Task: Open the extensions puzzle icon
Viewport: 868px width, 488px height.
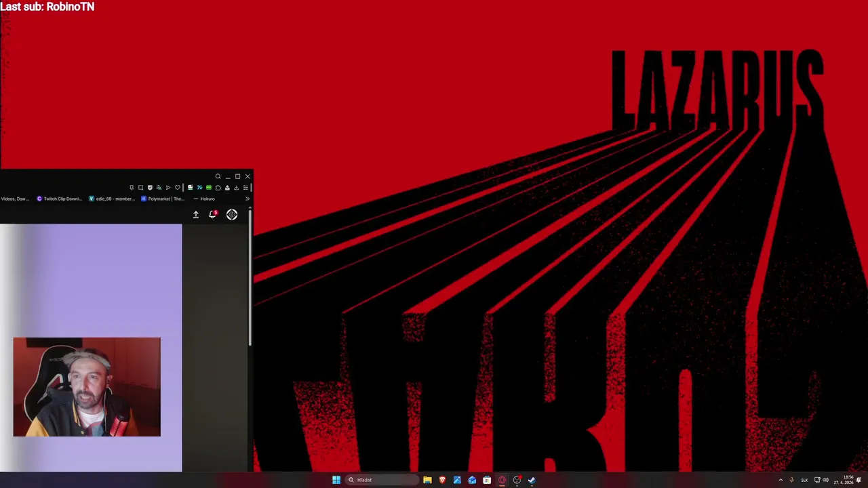Action: [218, 188]
